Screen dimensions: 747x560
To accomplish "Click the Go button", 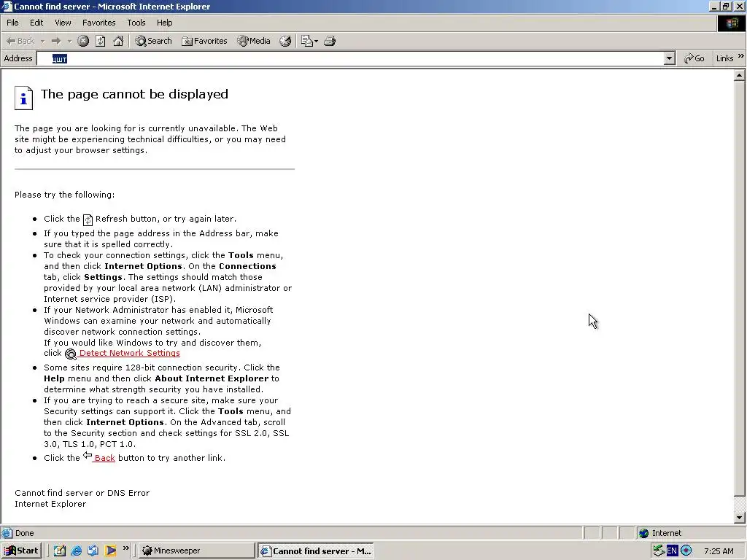I will [694, 58].
